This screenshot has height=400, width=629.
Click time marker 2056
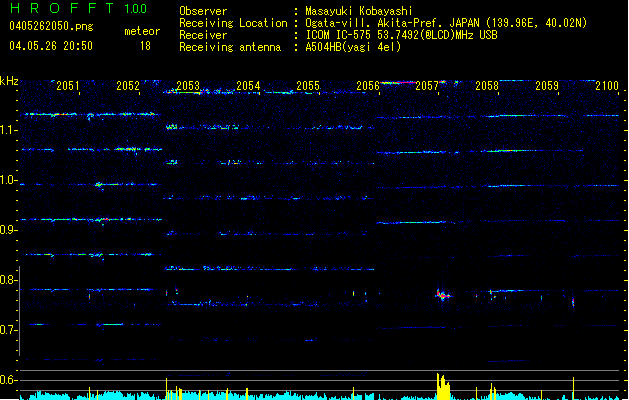[x=368, y=86]
